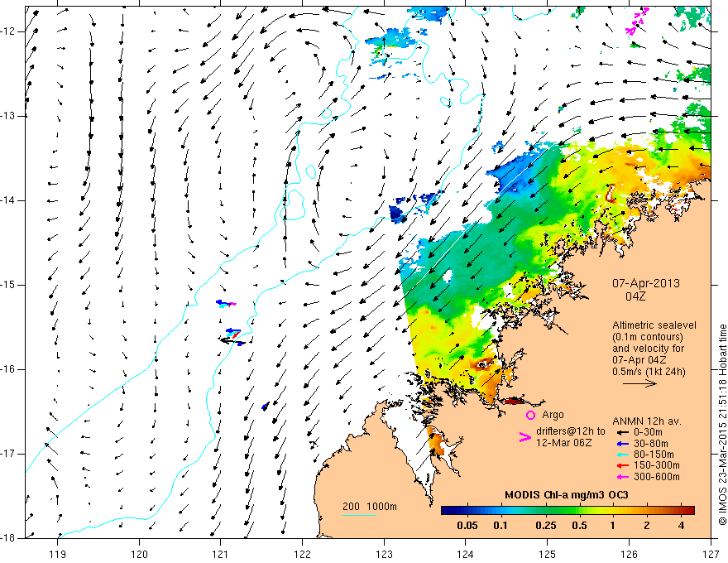Viewport: 728px width, 563px height.
Task: Select the cyan 80-150m arrow in legend
Action: click(623, 455)
